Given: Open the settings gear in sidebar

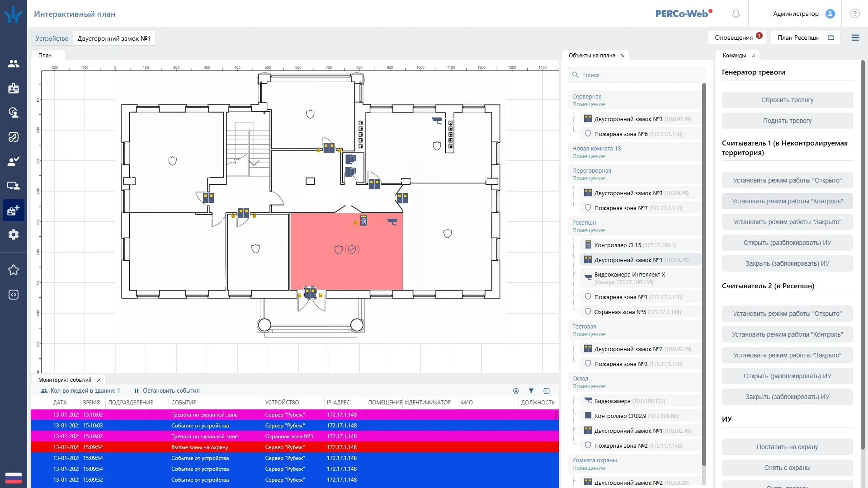Looking at the screenshot, I should (14, 235).
